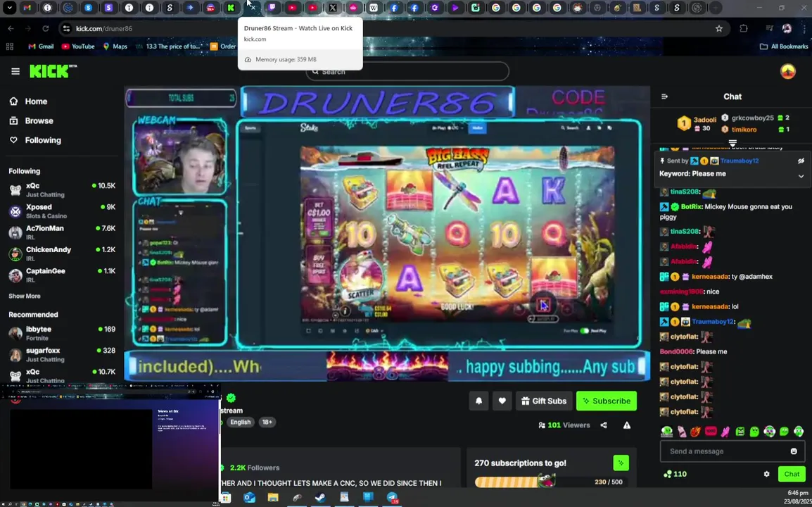Open Xposed Slots & Casino channel

click(62, 211)
